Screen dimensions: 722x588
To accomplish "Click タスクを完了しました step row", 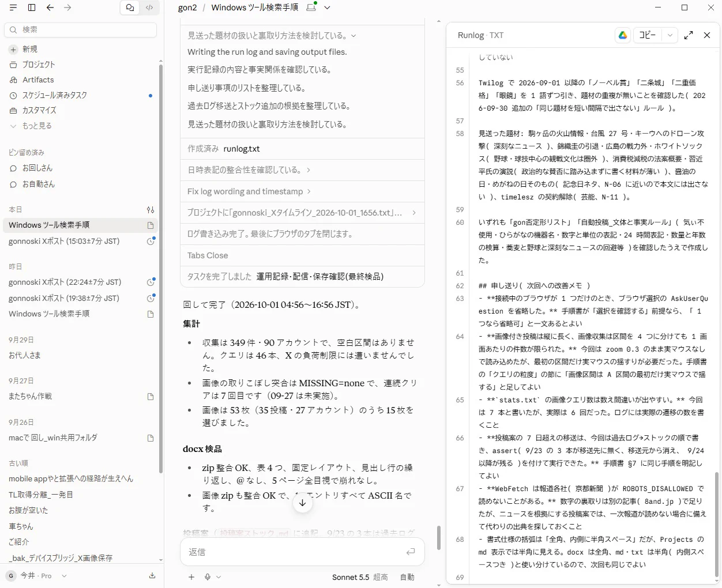I will click(x=303, y=277).
